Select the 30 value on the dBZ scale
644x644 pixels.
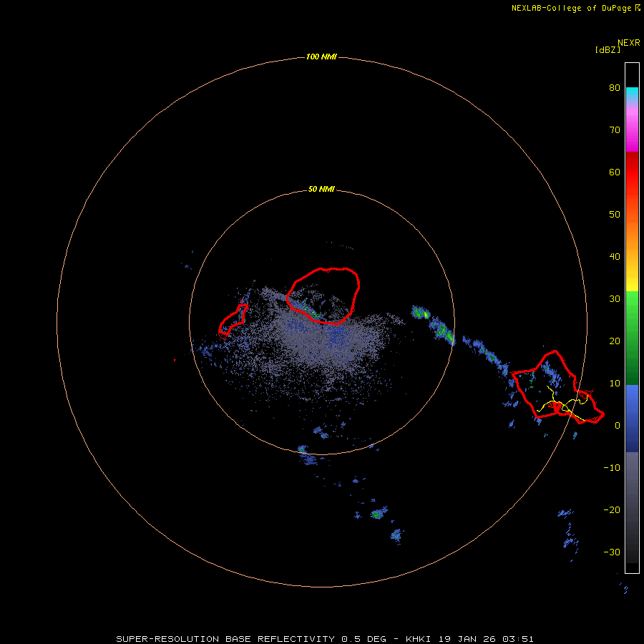pos(615,299)
